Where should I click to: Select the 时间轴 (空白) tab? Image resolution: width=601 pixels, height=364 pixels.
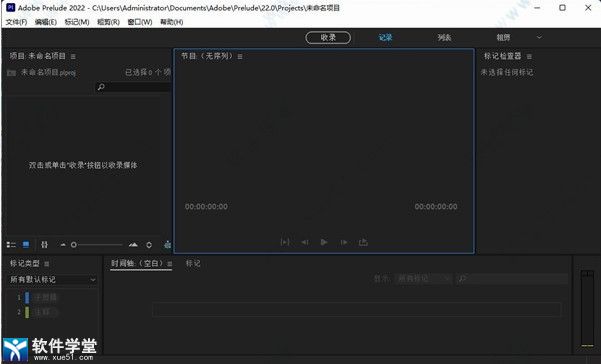point(137,264)
